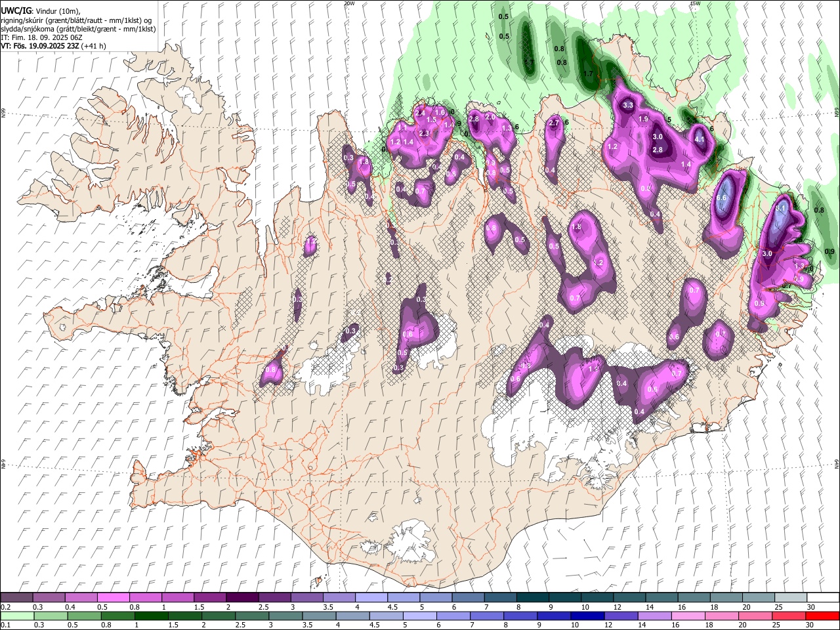
Task: Select the lower legend swatch from 14 to 16
Action: point(654,616)
